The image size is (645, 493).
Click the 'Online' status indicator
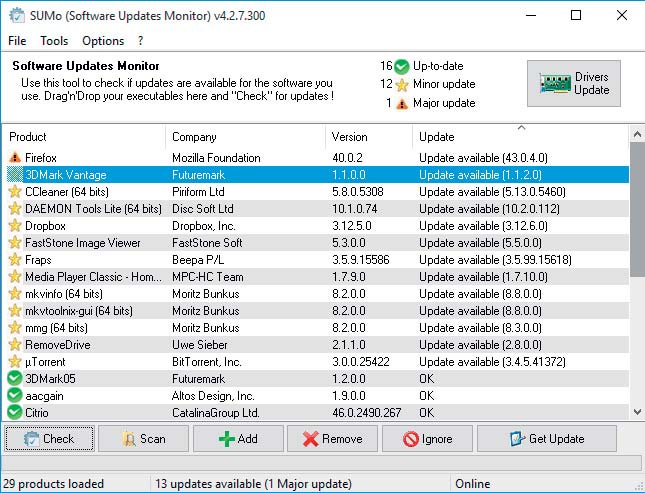[473, 484]
